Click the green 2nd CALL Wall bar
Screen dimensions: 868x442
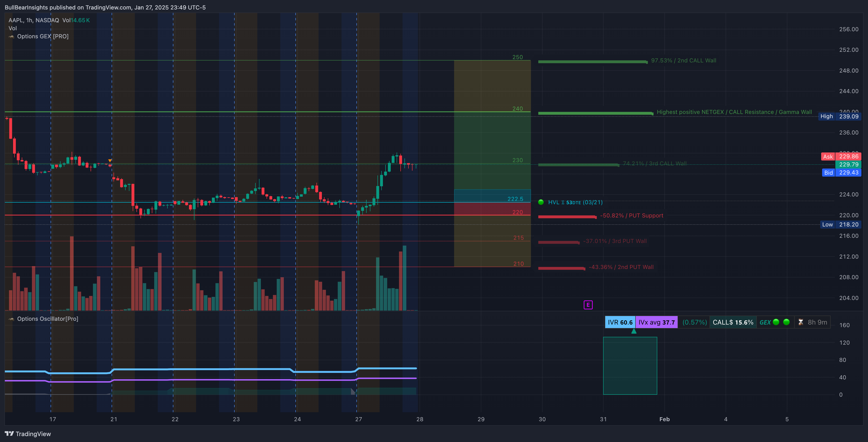[x=593, y=62]
